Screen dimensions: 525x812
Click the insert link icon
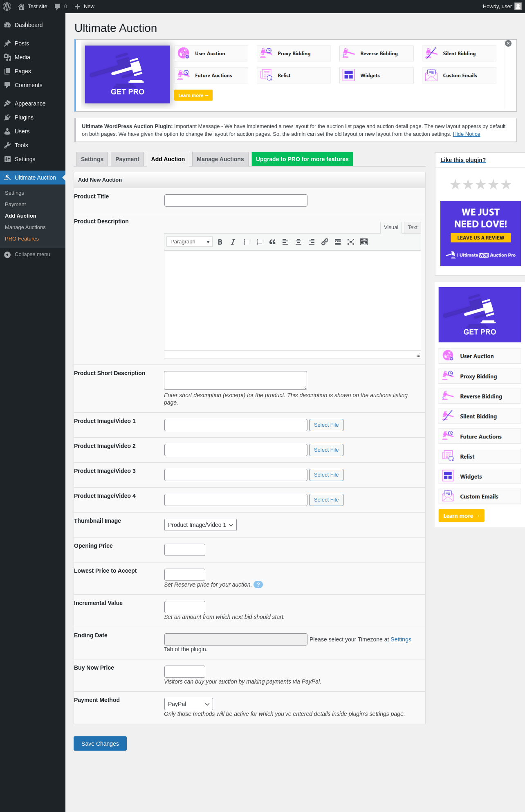coord(325,242)
